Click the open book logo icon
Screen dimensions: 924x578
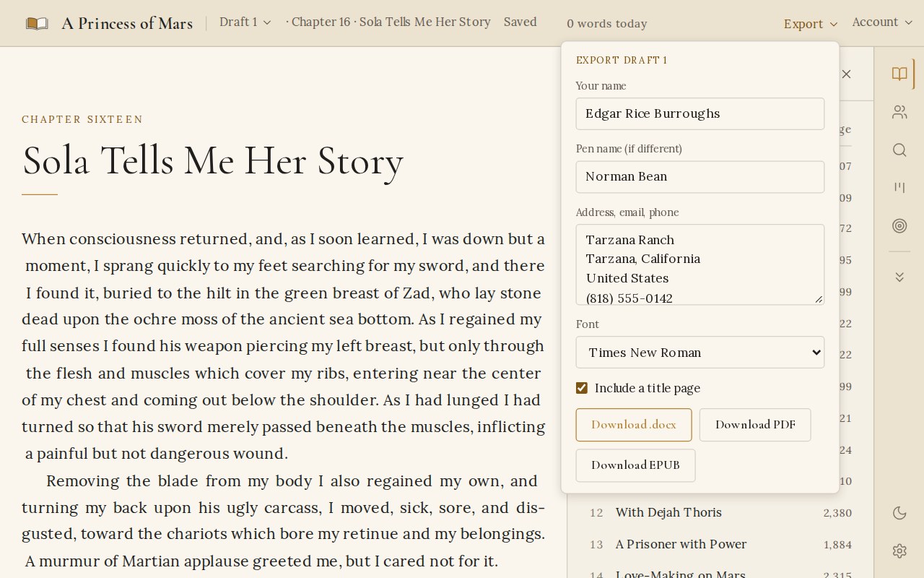tap(37, 23)
